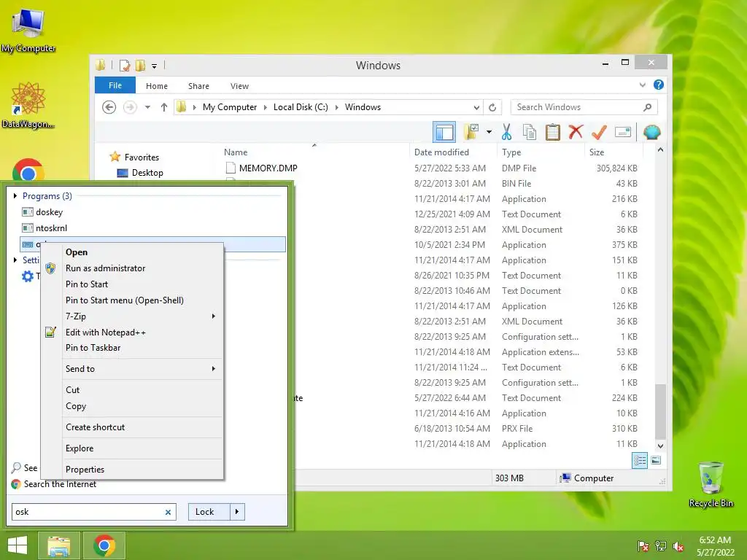Refresh the Windows folder view

point(492,107)
